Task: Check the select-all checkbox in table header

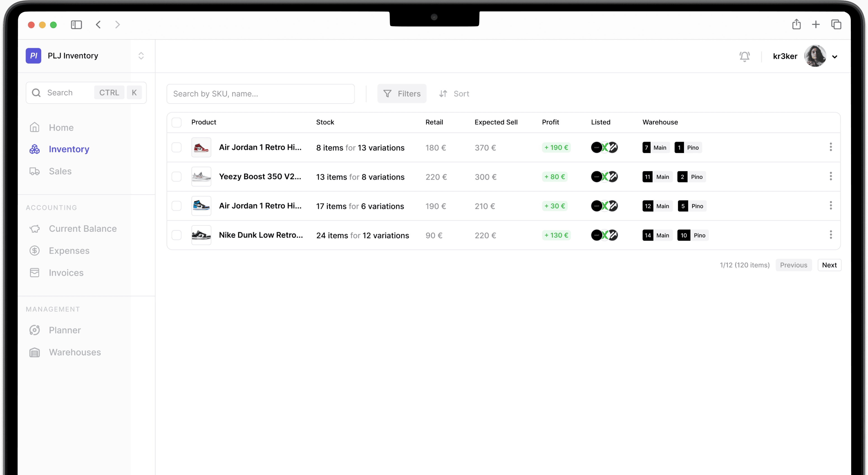Action: [177, 122]
